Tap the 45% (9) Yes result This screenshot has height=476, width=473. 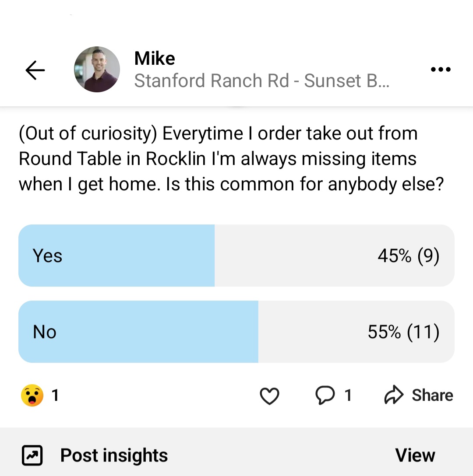pos(408,256)
